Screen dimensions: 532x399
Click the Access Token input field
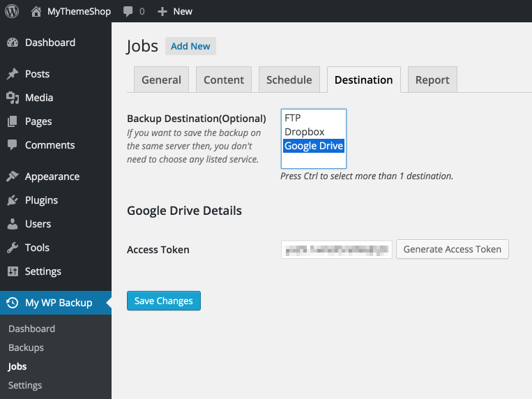click(337, 249)
